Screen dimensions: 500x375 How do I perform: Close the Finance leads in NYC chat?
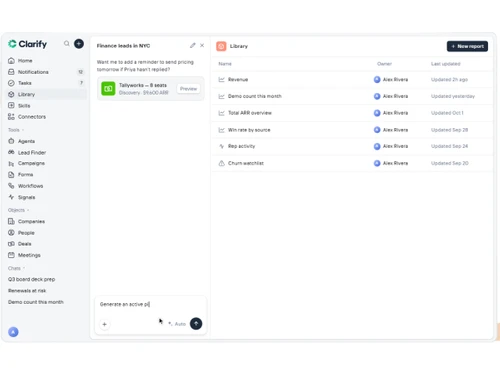pyautogui.click(x=202, y=45)
